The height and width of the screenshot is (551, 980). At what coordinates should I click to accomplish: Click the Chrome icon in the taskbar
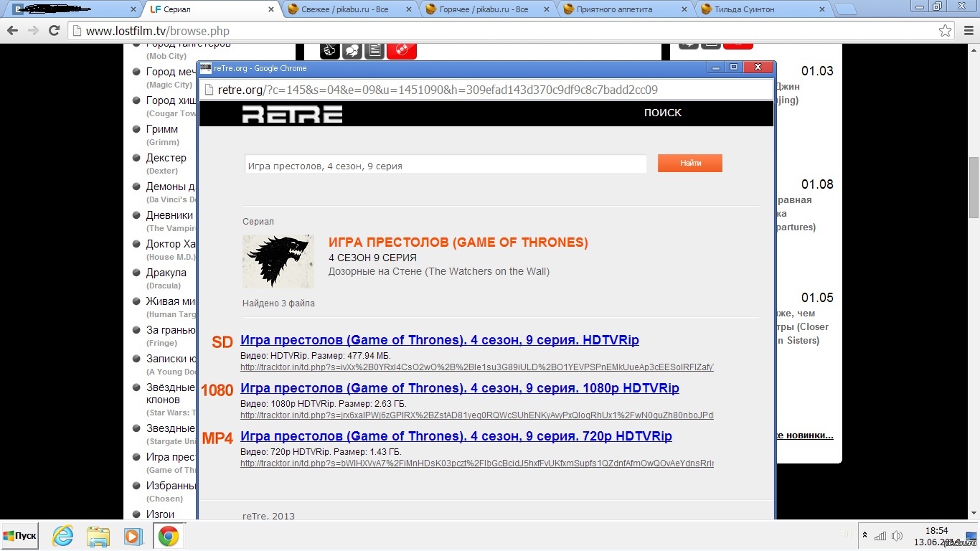coord(169,536)
